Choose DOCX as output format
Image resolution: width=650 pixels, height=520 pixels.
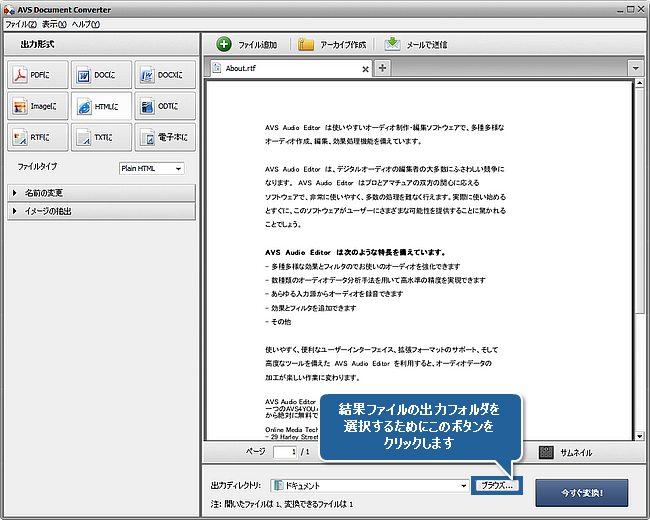click(x=165, y=75)
